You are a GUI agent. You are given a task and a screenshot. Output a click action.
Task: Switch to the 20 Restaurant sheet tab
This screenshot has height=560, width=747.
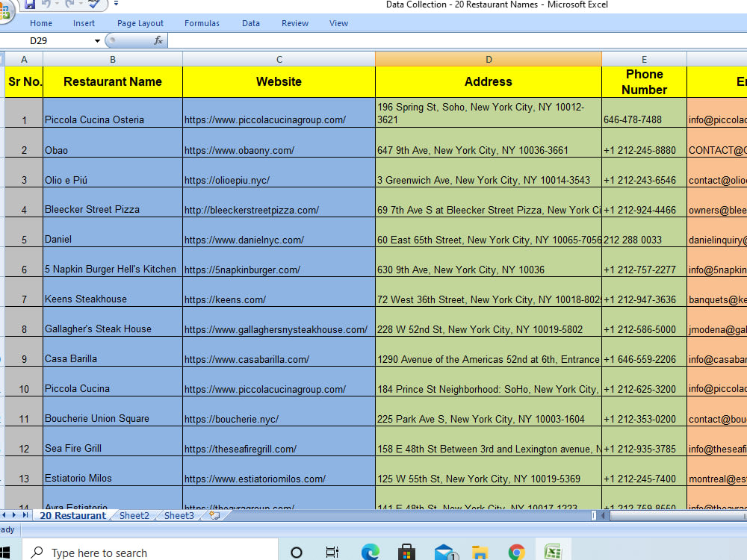coord(73,516)
